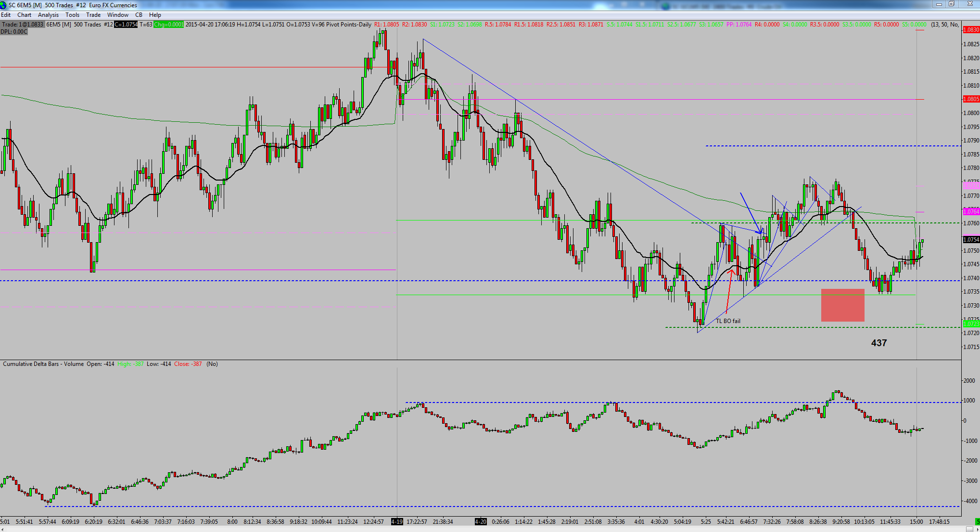Click the 'R3: 1.0871' pivot value
Image resolution: width=980 pixels, height=532 pixels.
point(591,25)
